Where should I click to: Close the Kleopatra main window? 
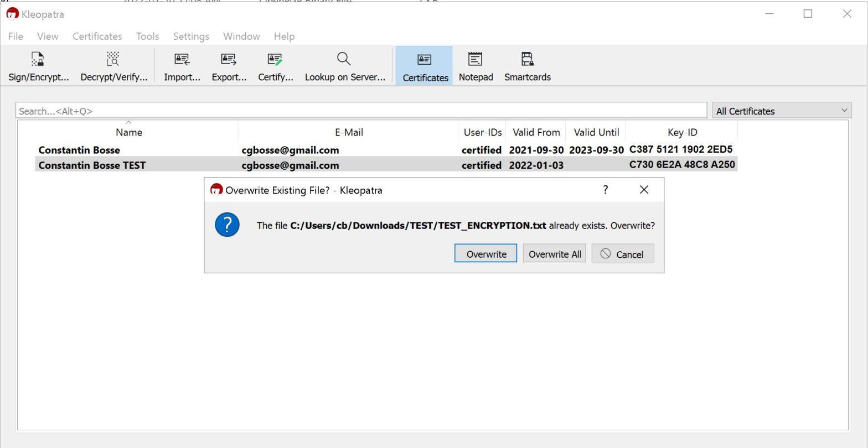click(847, 14)
